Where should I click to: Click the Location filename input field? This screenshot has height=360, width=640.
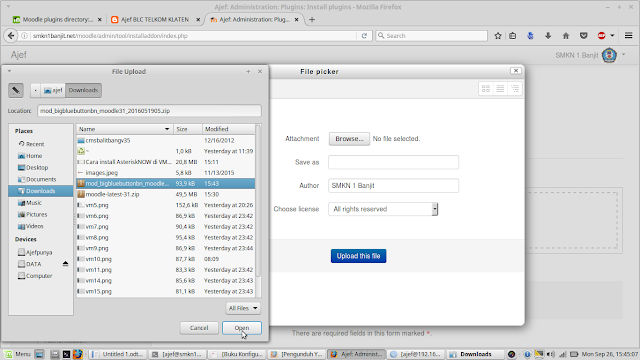point(149,111)
